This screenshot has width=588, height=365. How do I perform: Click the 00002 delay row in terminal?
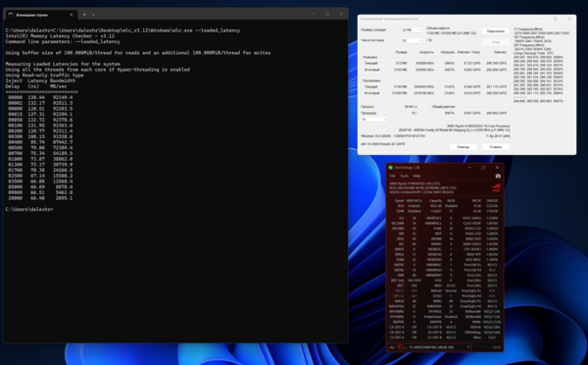[40, 103]
